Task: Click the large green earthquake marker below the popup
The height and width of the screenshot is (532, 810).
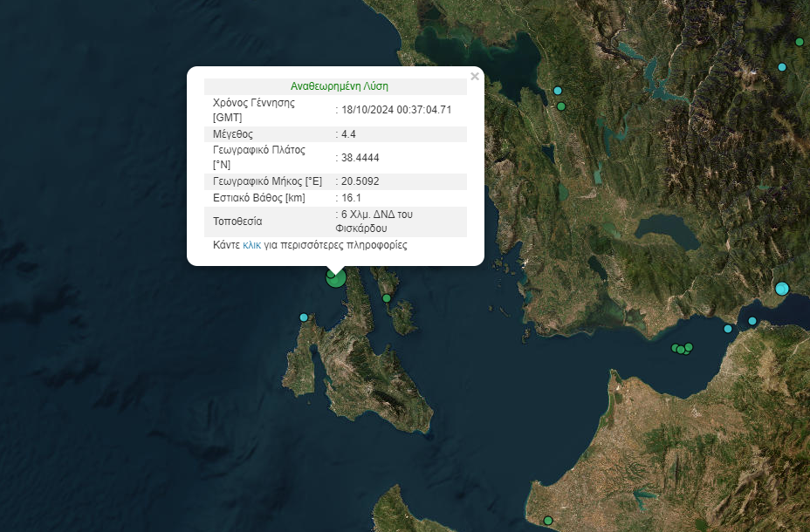Action: (336, 278)
